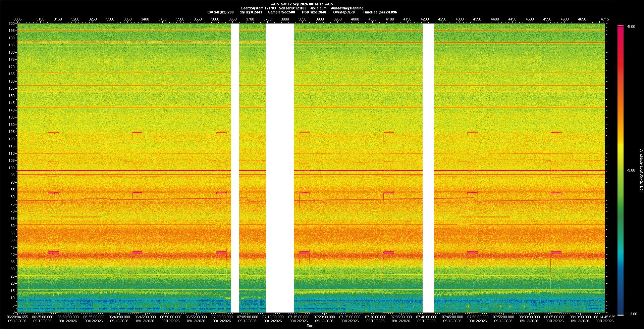Click the widest white data gap
The image size is (644, 329).
280,168
